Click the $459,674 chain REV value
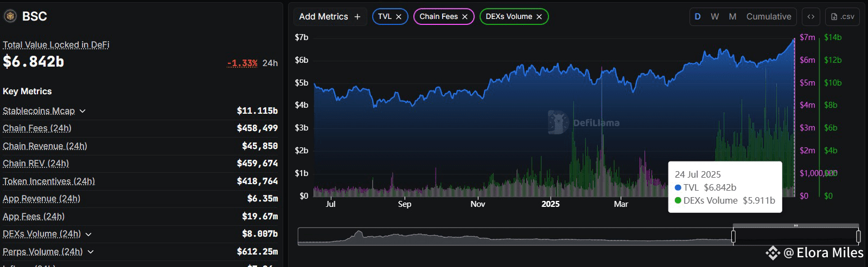Screen dimensions: 868x267 257,164
